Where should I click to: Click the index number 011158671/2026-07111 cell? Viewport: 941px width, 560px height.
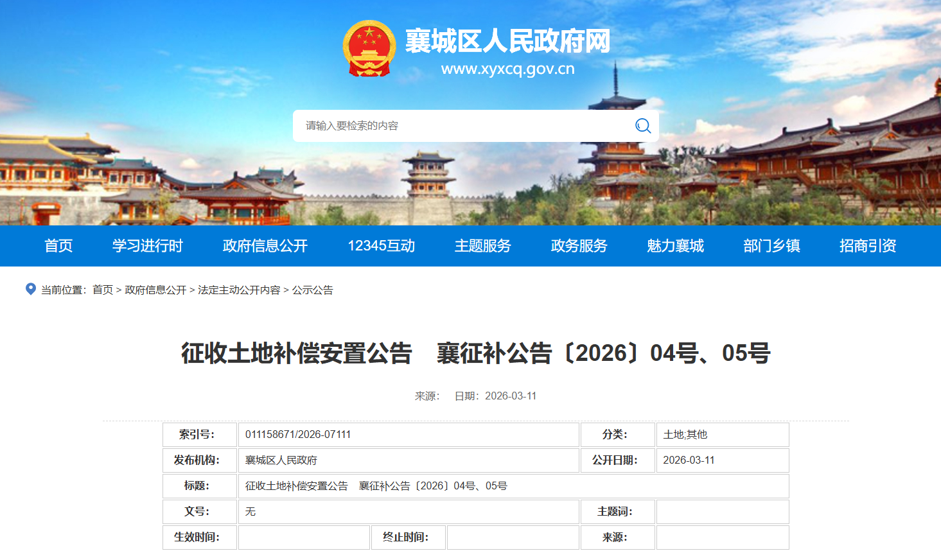298,435
